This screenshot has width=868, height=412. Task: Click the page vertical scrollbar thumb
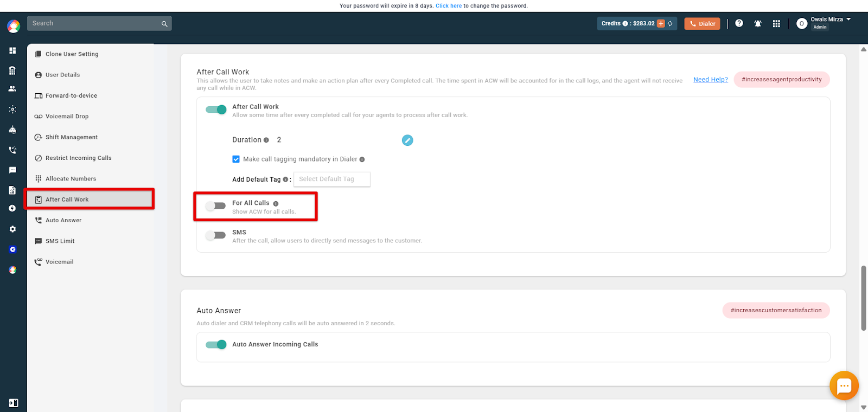tap(864, 298)
